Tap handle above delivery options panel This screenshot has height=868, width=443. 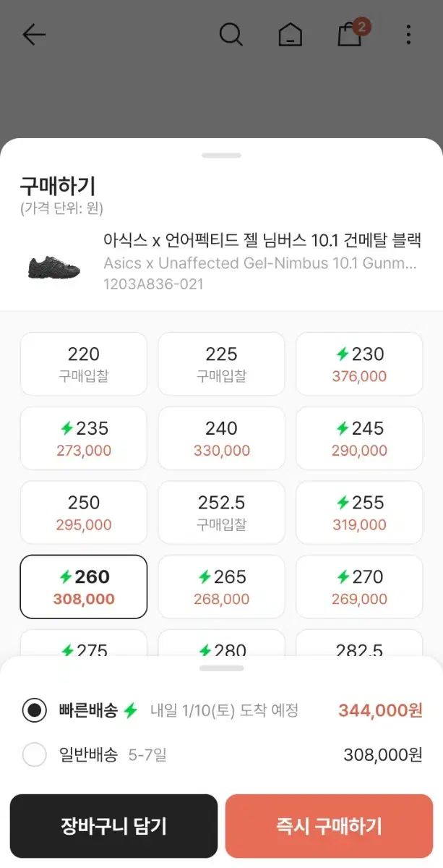pyautogui.click(x=221, y=668)
